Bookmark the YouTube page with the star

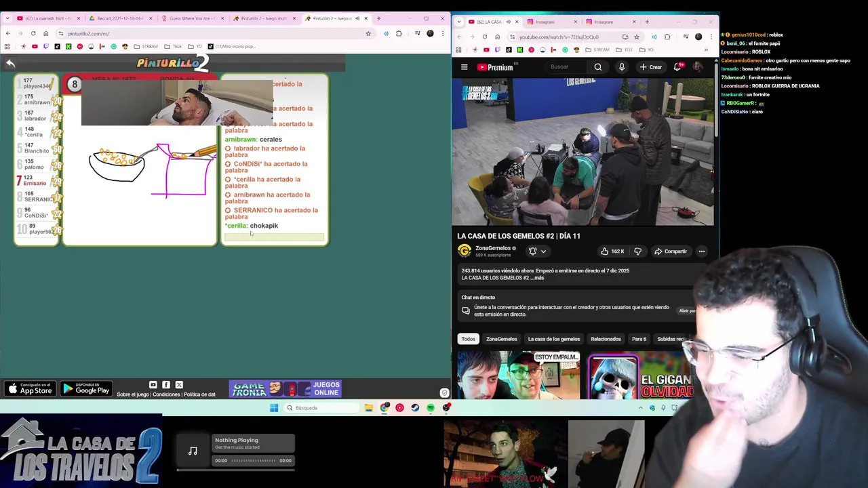point(636,37)
